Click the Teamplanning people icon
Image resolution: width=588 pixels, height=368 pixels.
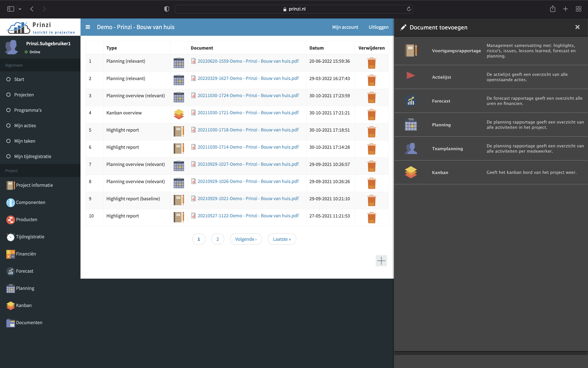[411, 148]
